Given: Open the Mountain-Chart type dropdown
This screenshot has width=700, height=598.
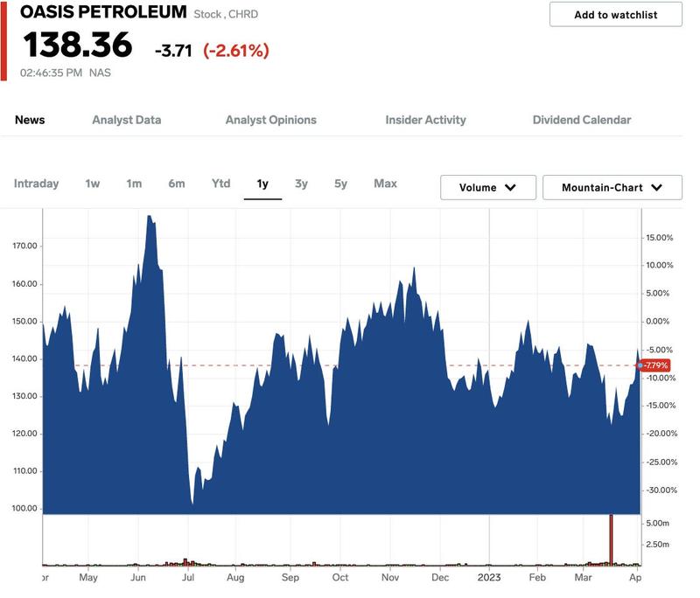Looking at the screenshot, I should [612, 188].
